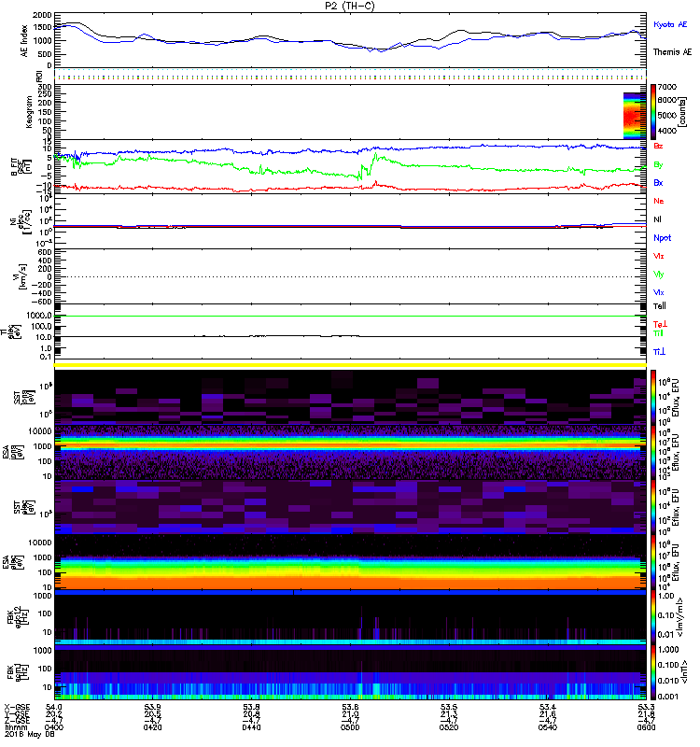Click the 2016 May 08 date label
The height and width of the screenshot is (747, 700).
point(26,737)
